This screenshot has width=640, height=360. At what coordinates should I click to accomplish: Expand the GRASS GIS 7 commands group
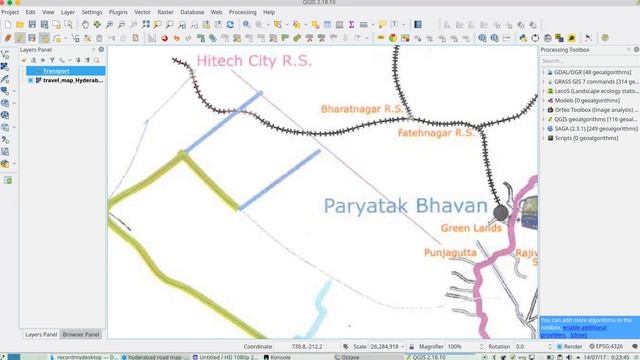point(543,82)
